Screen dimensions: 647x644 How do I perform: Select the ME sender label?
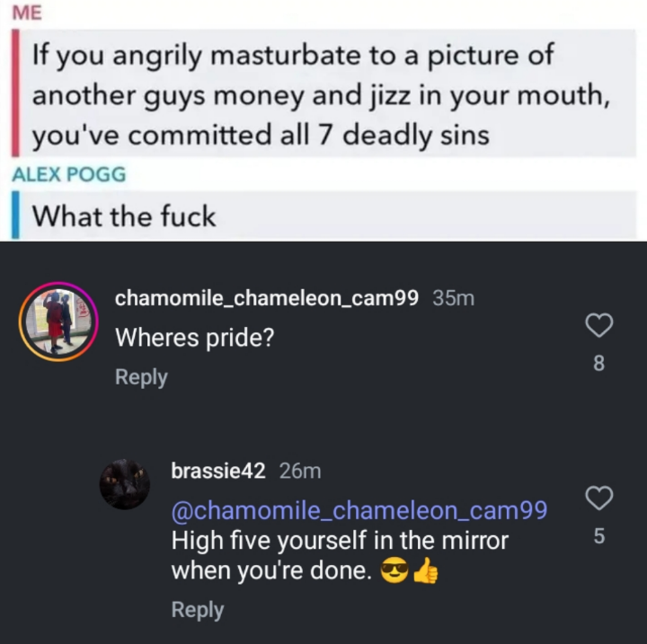[x=27, y=13]
